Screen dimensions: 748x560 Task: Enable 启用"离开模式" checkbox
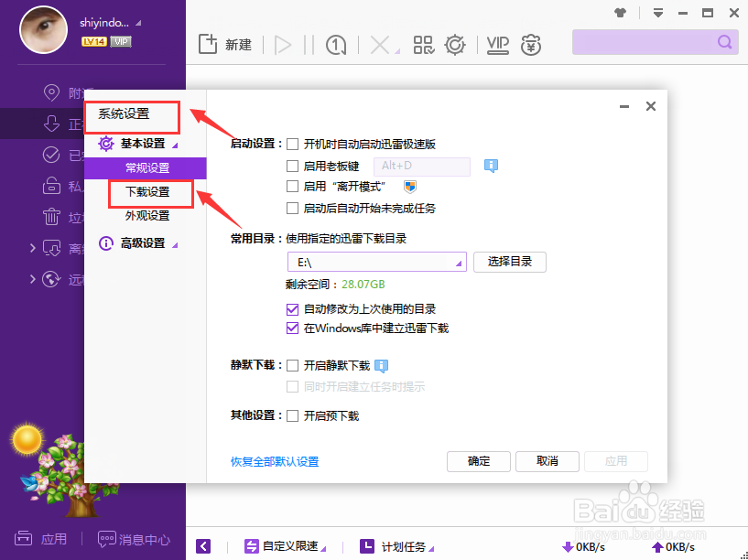coord(292,187)
